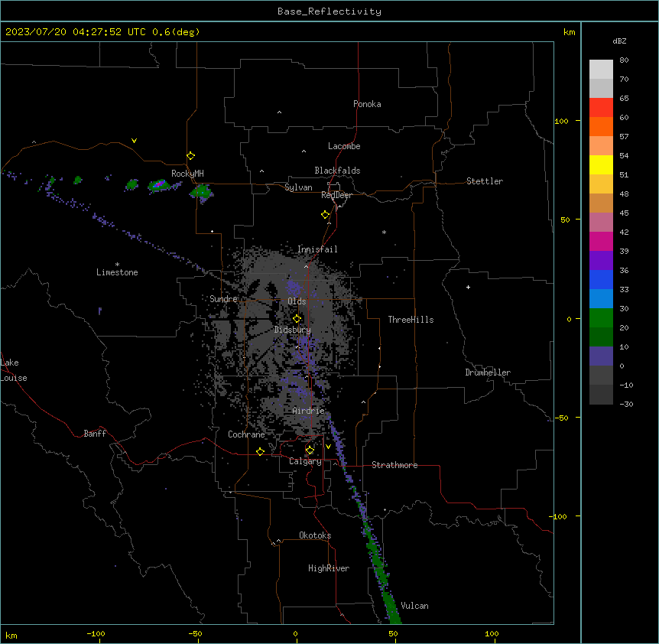Click the Lake Louise label
The height and width of the screenshot is (644, 659).
(x=14, y=370)
